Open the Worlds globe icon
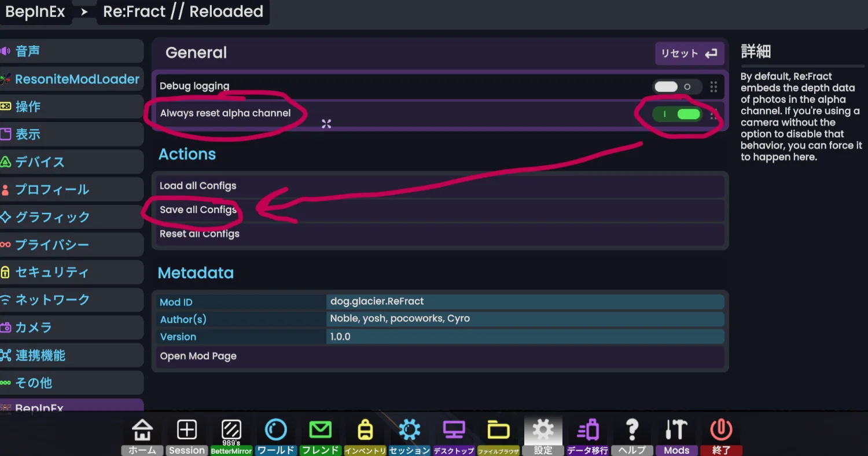The height and width of the screenshot is (456, 868). pyautogui.click(x=275, y=431)
